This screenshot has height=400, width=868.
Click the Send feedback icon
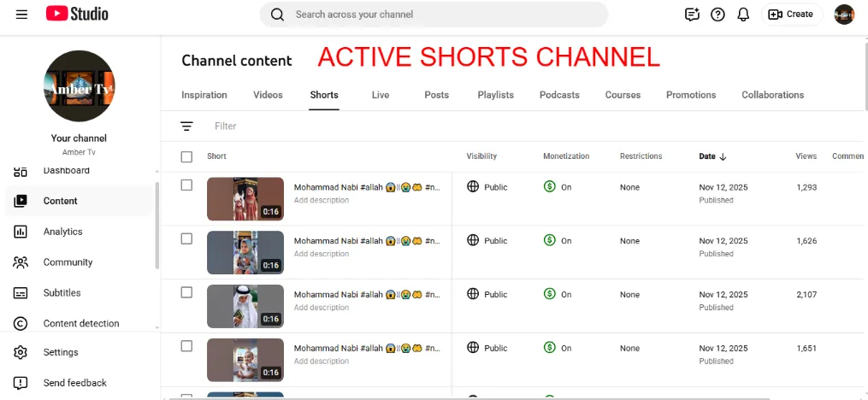[x=20, y=383]
